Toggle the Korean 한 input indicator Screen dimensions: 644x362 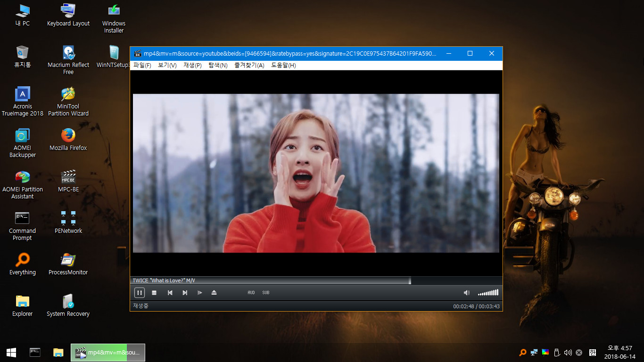click(593, 352)
